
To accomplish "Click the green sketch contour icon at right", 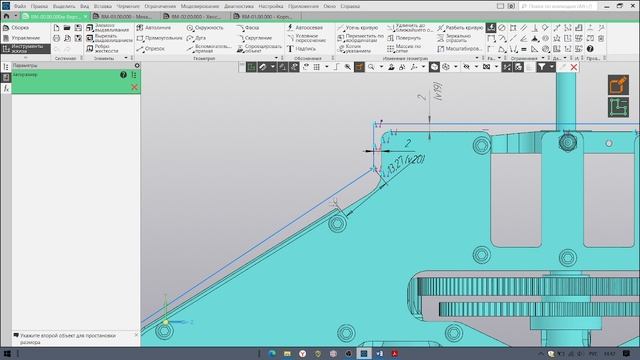I will pos(618,107).
